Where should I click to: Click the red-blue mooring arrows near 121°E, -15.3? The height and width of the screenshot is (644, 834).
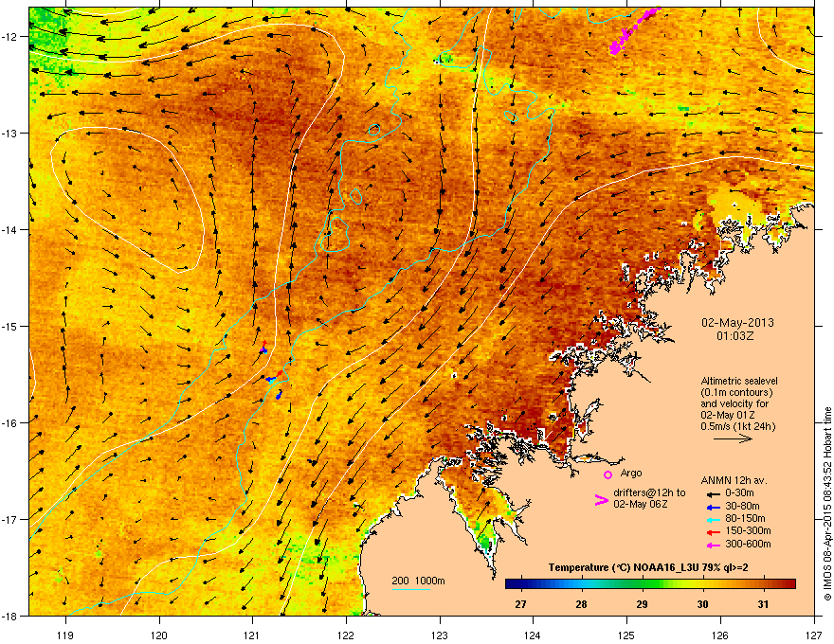tap(263, 348)
